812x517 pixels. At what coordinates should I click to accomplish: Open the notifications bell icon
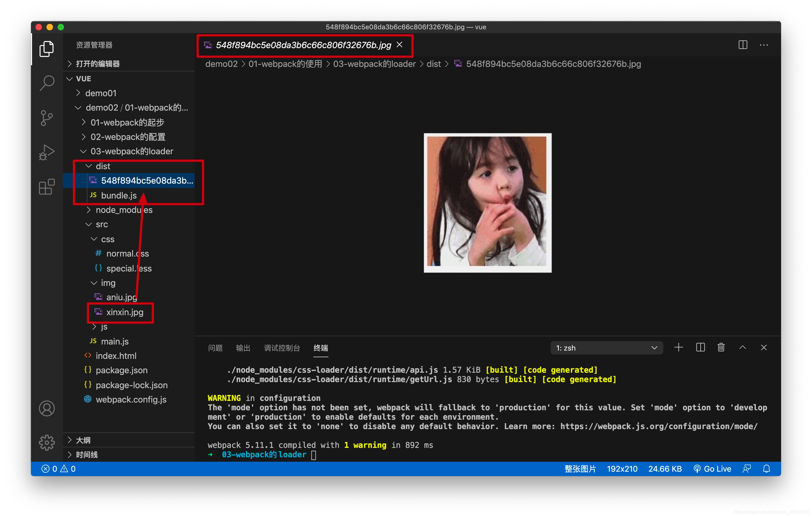766,469
